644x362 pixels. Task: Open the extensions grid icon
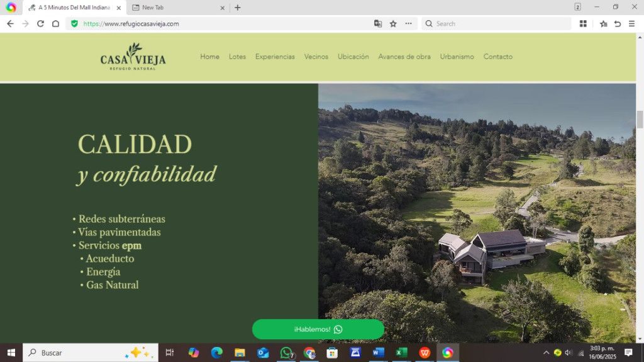[583, 24]
